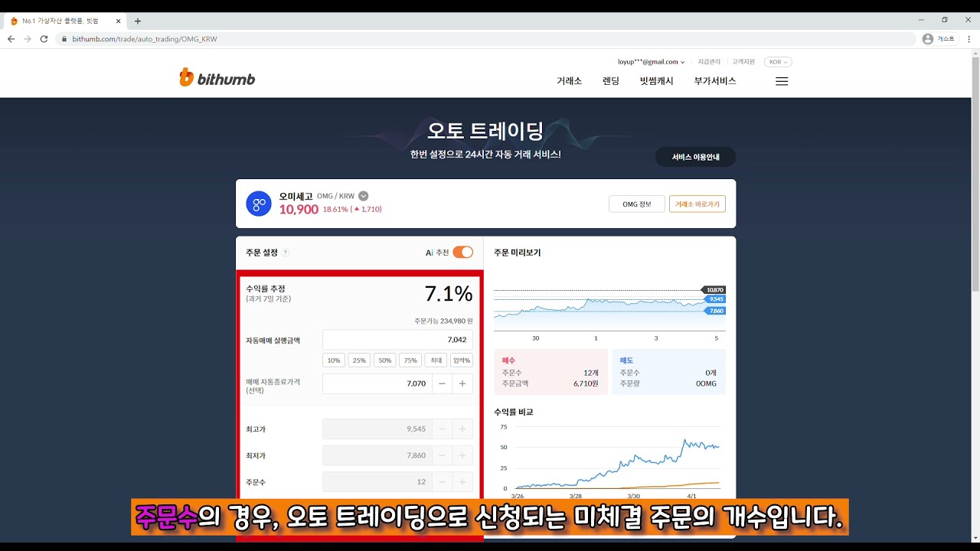This screenshot has height=551, width=980.
Task: Expand the loyup***@gmail.com account menu
Action: coord(652,62)
